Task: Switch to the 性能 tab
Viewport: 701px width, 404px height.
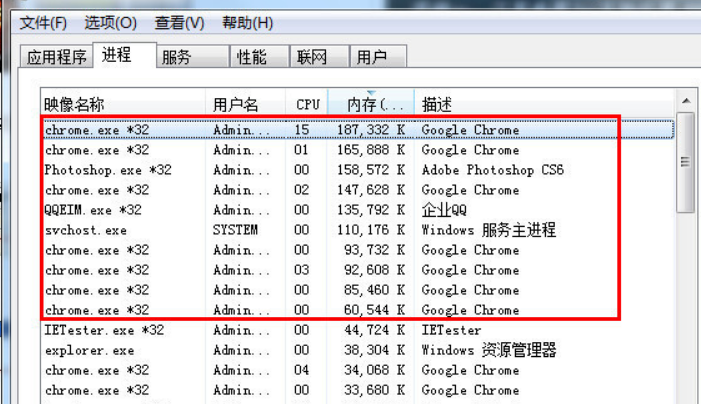Action: click(x=251, y=57)
